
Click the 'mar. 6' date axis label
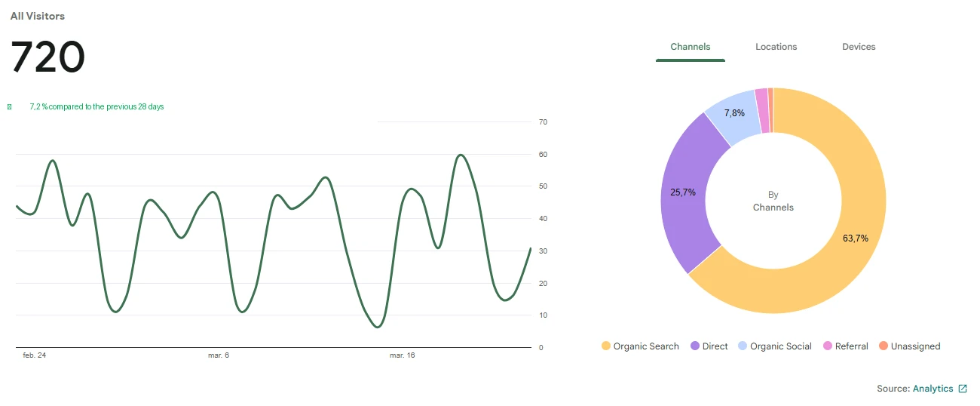tap(219, 355)
